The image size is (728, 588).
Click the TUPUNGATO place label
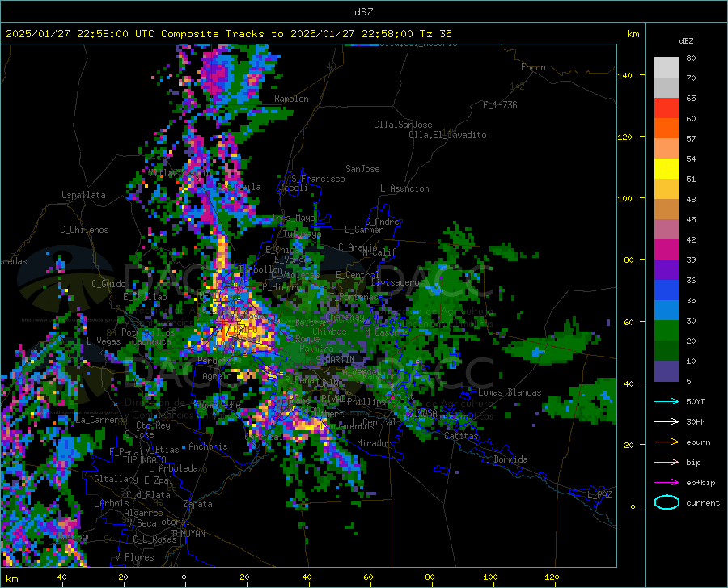[x=145, y=460]
